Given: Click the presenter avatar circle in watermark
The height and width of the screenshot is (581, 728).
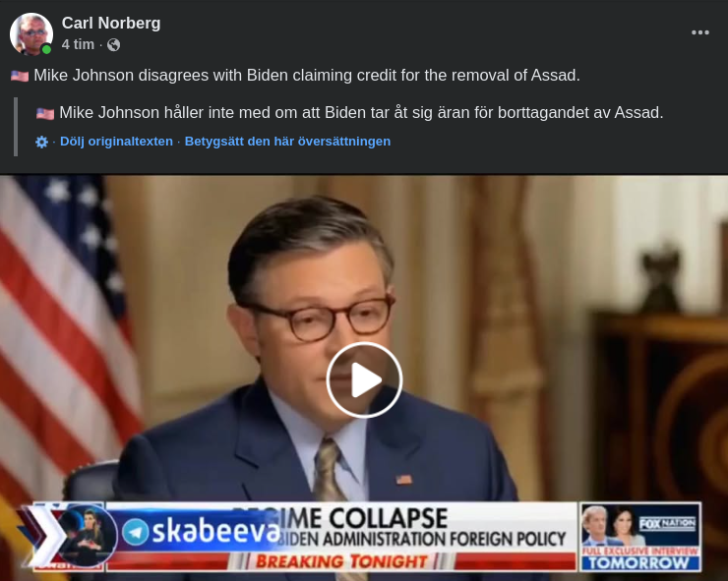Looking at the screenshot, I should [x=87, y=536].
